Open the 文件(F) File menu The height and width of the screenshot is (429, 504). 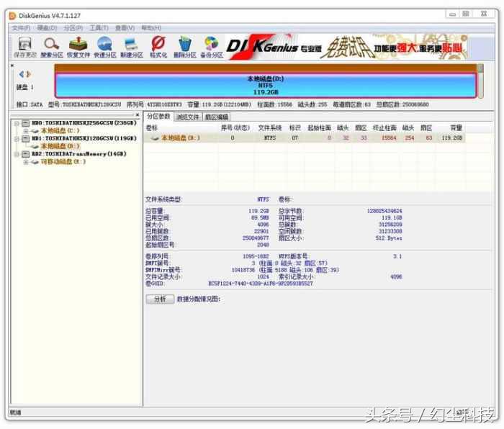click(x=21, y=28)
